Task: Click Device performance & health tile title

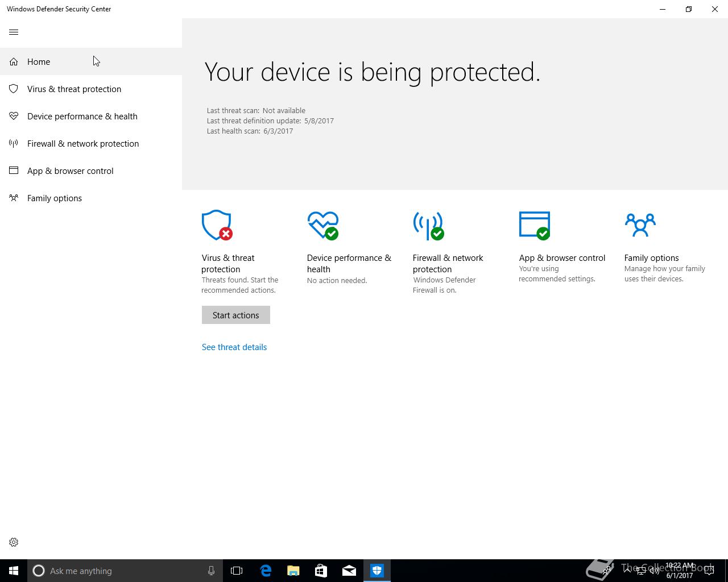Action: pos(349,264)
